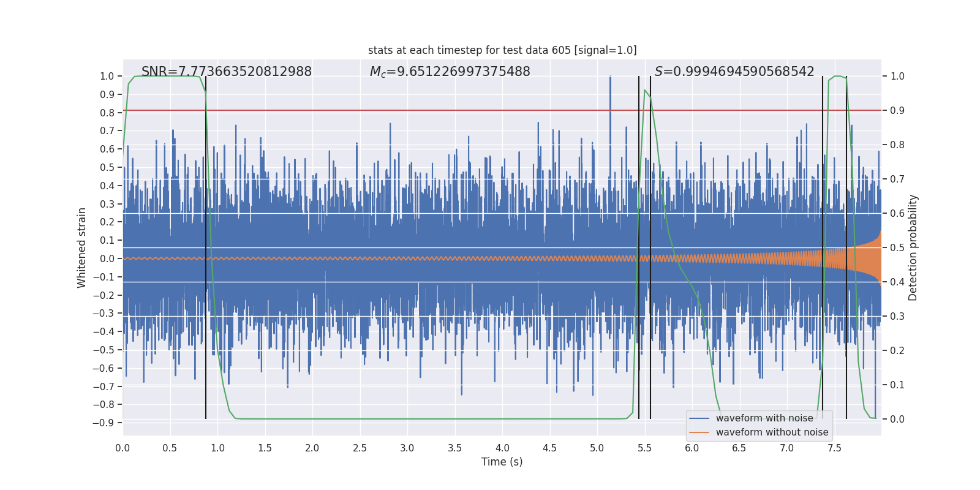The image size is (980, 490).
Task: Click the 'Whitened strain' axis label
Action: [x=82, y=247]
